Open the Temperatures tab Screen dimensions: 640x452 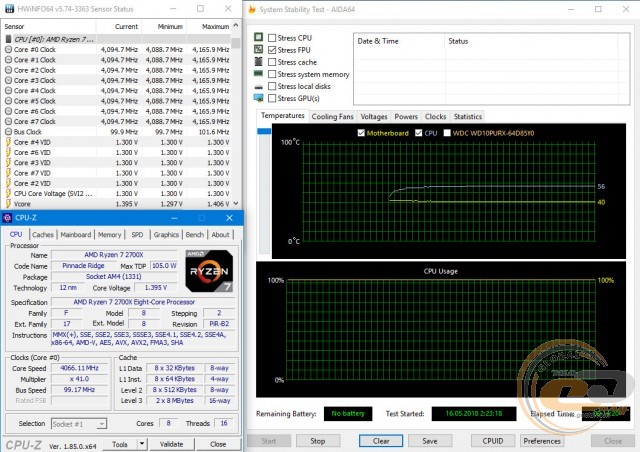[282, 116]
